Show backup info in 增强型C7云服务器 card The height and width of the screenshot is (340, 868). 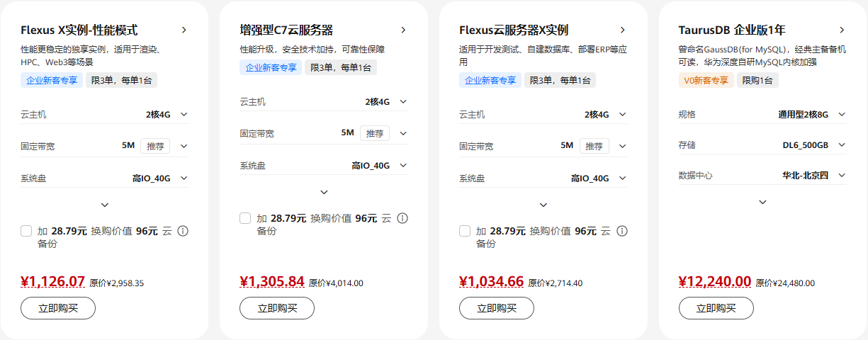click(x=402, y=218)
